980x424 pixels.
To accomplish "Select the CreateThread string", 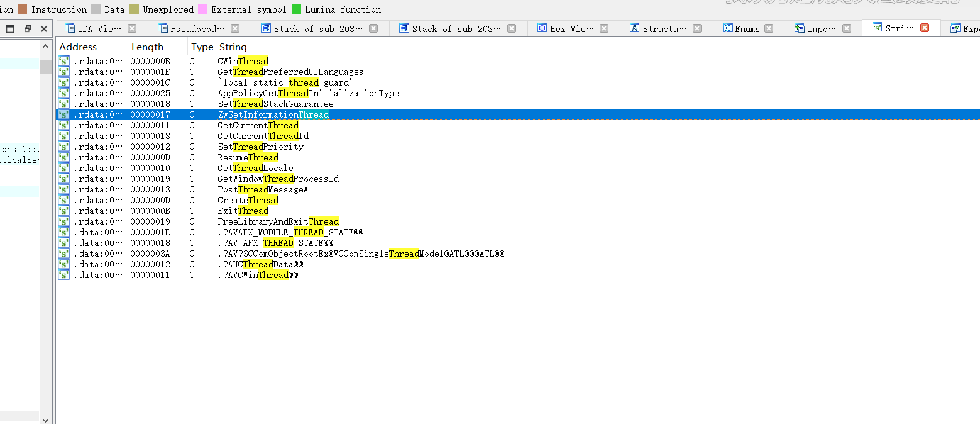I will point(518,200).
